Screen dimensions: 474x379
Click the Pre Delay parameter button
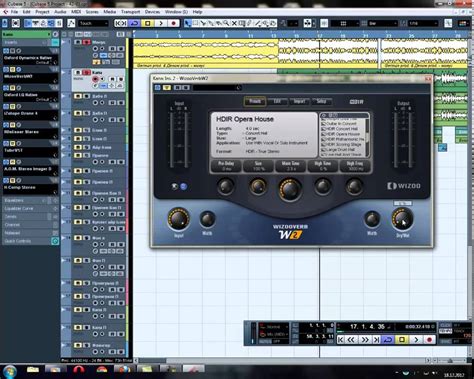tap(226, 166)
